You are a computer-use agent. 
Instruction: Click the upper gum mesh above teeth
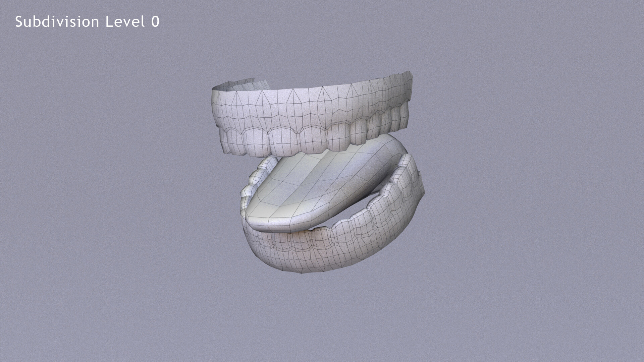pos(302,107)
